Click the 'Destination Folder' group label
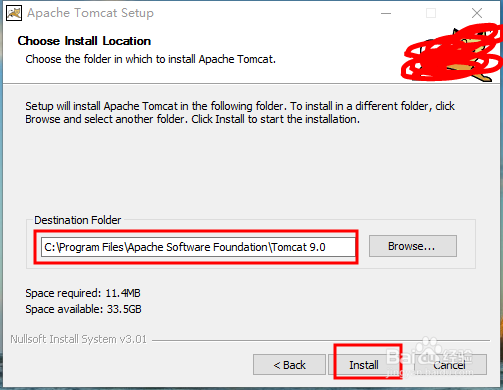The width and height of the screenshot is (503, 390). point(78,220)
